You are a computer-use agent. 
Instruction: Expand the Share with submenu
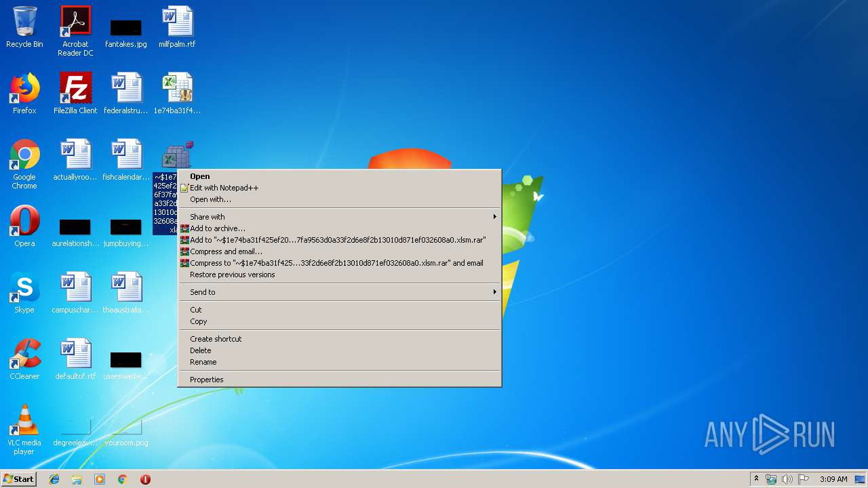pos(339,217)
